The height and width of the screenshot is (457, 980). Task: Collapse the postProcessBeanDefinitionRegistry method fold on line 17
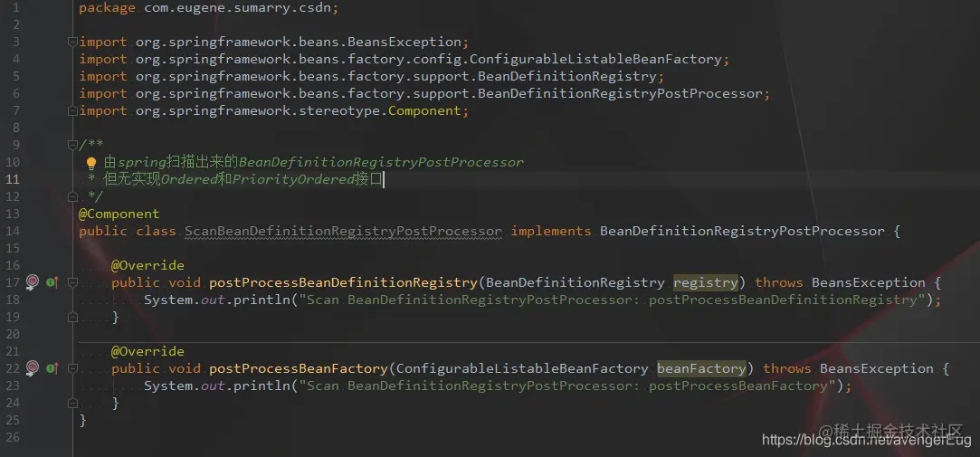coord(72,283)
